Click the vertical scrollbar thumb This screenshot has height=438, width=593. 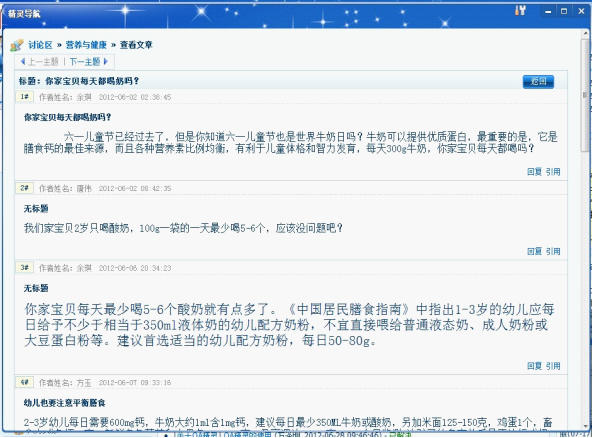point(585,95)
